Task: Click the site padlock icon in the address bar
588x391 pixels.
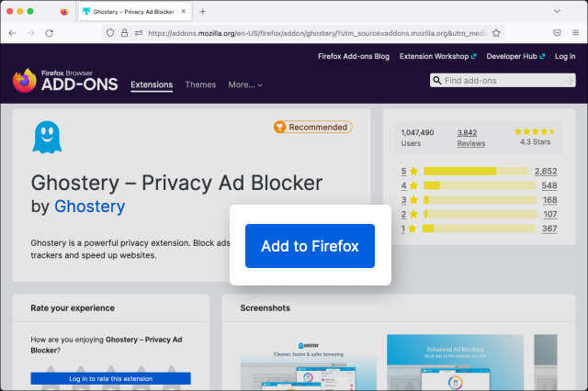Action: point(124,32)
